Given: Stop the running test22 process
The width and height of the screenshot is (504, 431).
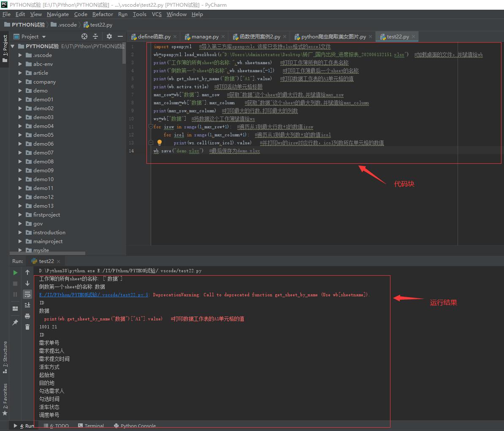Looking at the screenshot, I should [x=15, y=283].
